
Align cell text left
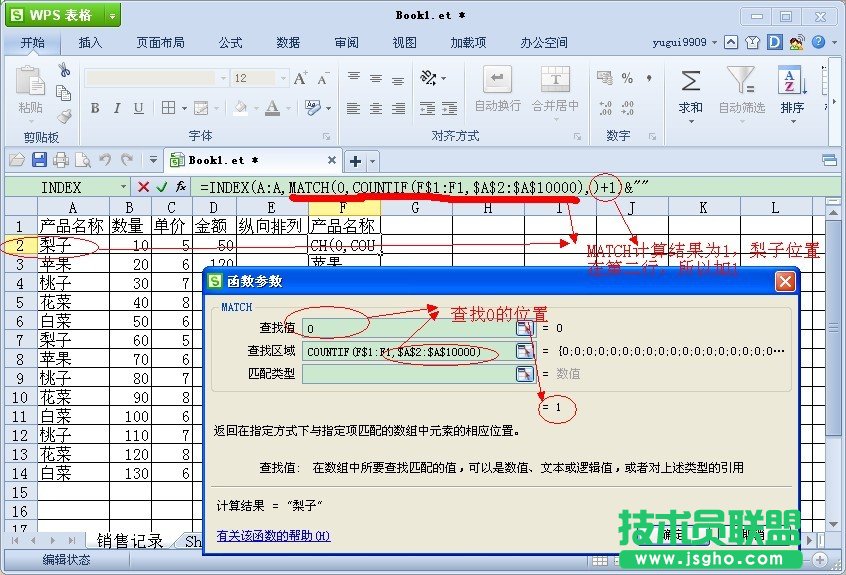point(353,108)
